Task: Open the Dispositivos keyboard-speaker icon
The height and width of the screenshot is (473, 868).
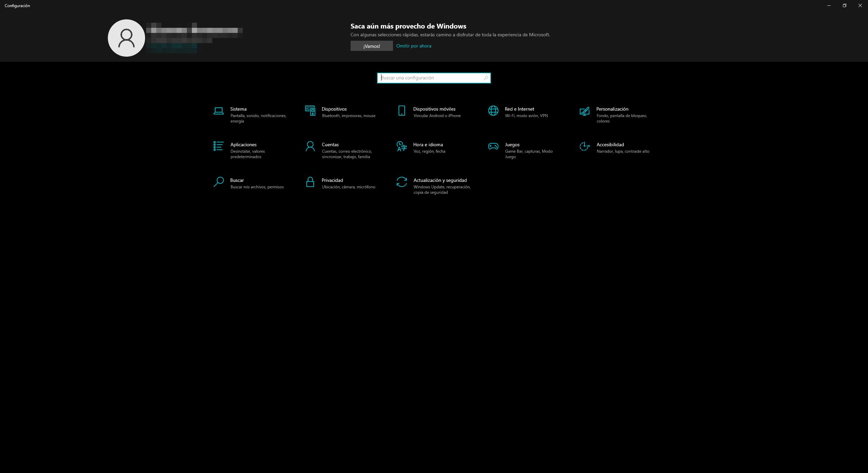Action: (310, 111)
